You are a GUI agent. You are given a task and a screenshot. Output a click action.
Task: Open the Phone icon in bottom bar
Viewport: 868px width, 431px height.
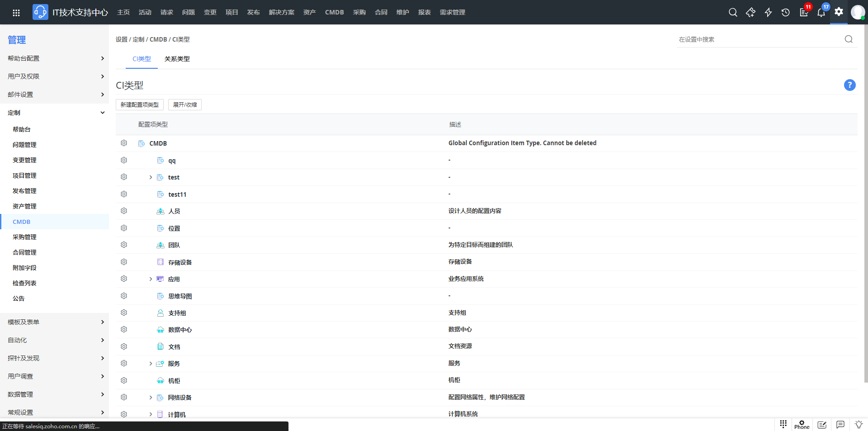point(802,425)
